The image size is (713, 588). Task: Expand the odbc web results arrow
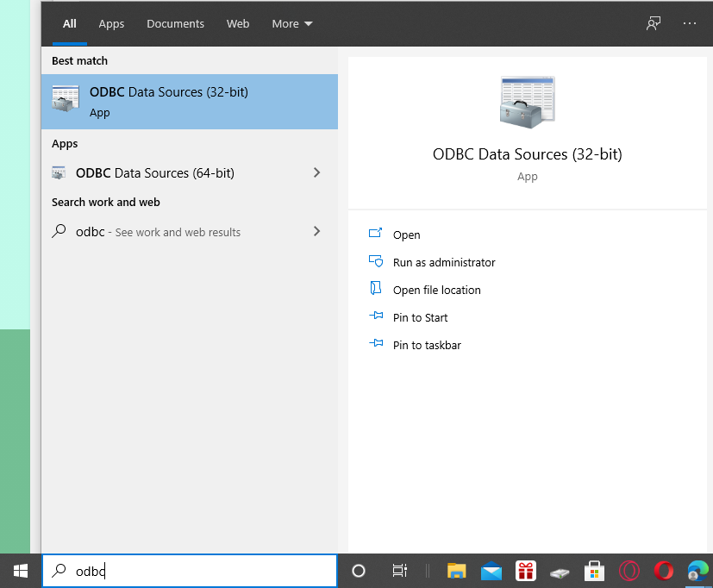316,231
